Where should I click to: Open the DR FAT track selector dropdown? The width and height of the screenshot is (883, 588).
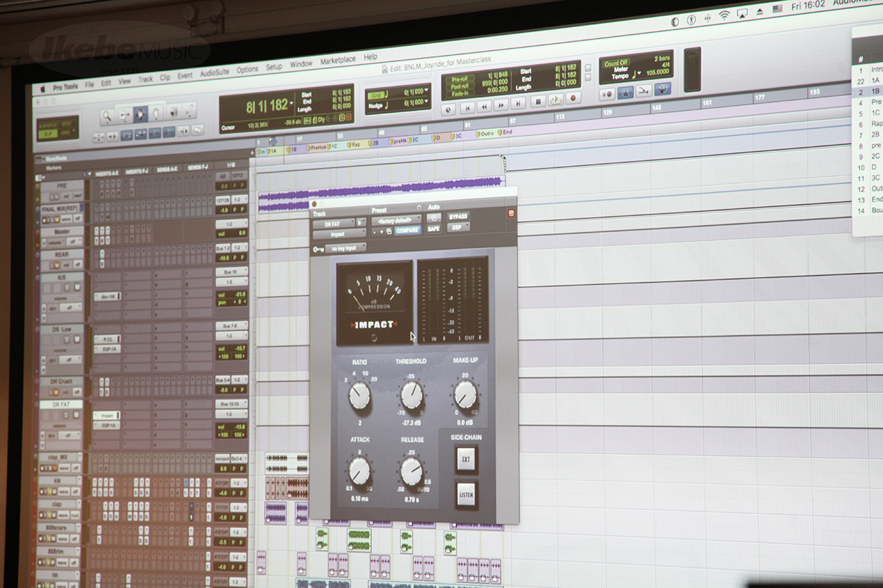click(x=333, y=223)
